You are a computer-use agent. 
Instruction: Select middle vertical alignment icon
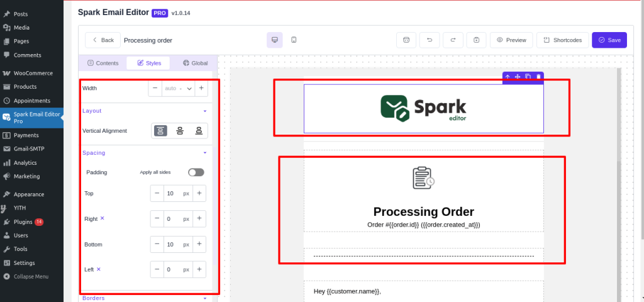point(180,131)
